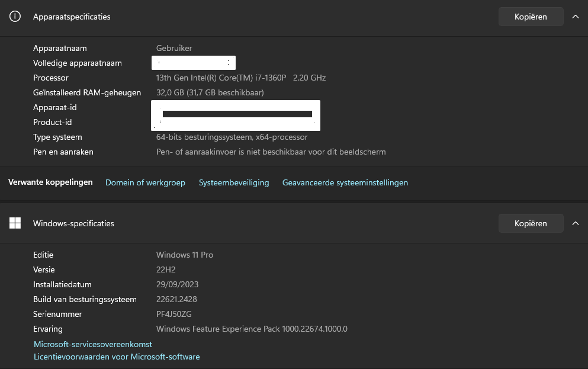Screen dimensions: 588x369
Task: Click the Apparaatspecificaties heading text
Action: [72, 17]
